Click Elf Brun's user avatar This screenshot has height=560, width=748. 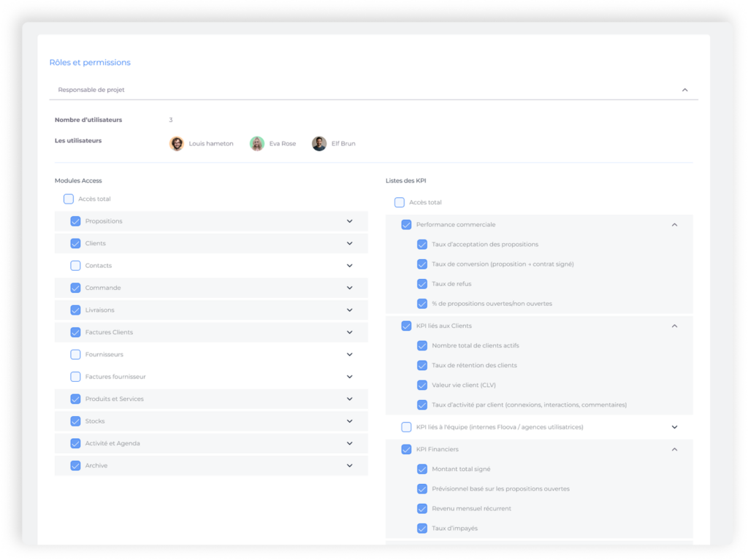[x=319, y=144]
